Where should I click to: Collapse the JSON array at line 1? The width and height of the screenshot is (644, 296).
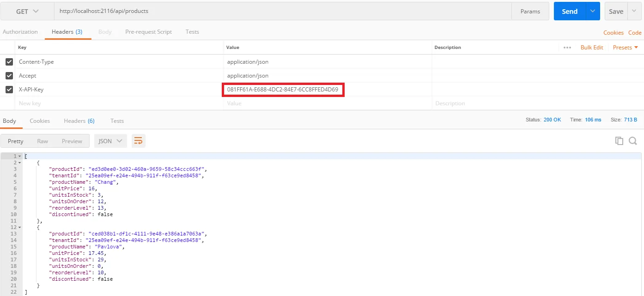coord(19,157)
